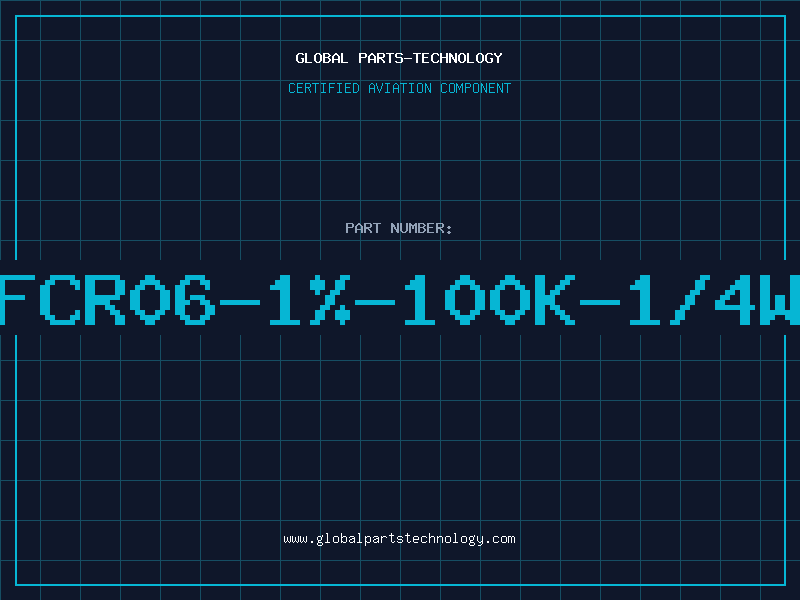The image size is (800, 600).
Task: Select the CERTIFIED AVIATION COMPONENT subtitle
Action: 399,88
